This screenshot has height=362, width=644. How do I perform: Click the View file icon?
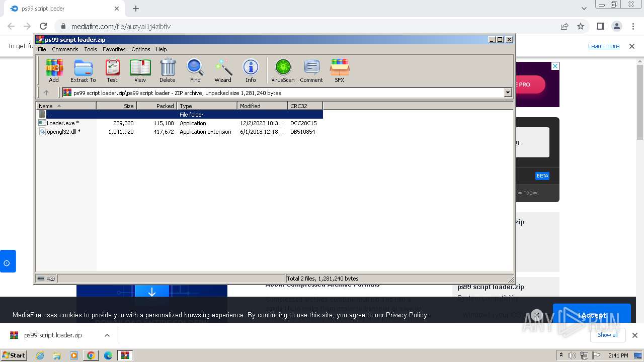140,70
